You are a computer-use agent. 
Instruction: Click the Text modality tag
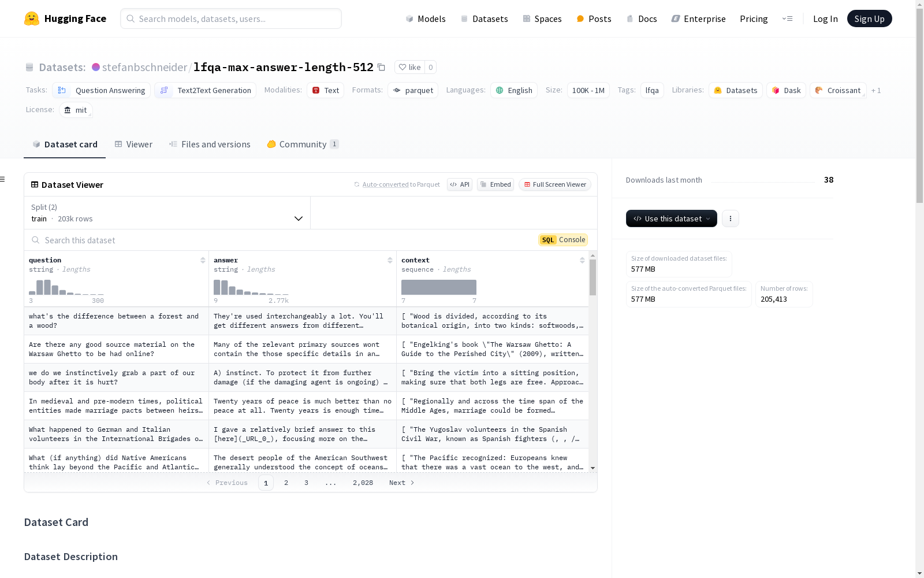[326, 90]
